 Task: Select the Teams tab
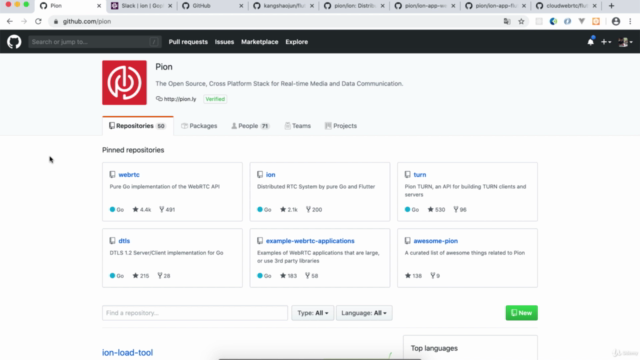tap(298, 126)
